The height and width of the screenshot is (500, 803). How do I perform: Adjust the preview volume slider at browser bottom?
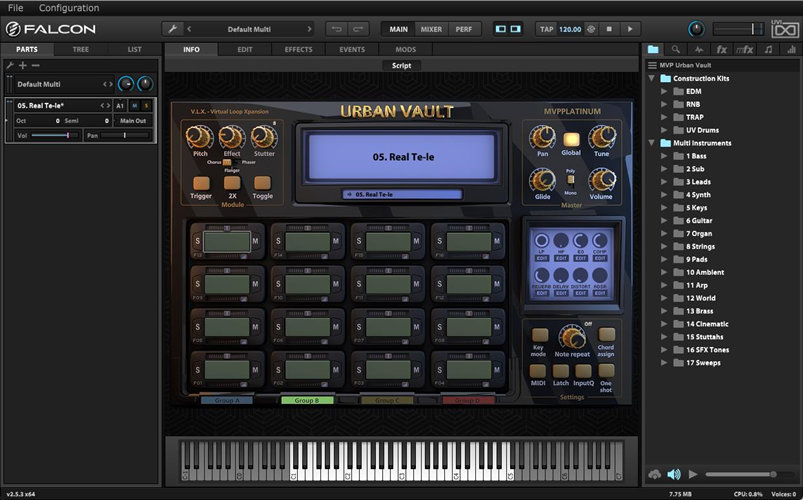pyautogui.click(x=749, y=474)
